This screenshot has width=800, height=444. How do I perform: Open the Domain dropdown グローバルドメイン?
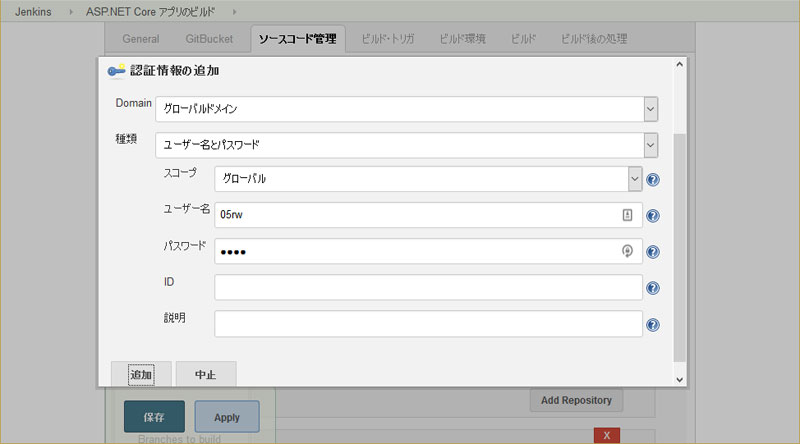pos(407,109)
